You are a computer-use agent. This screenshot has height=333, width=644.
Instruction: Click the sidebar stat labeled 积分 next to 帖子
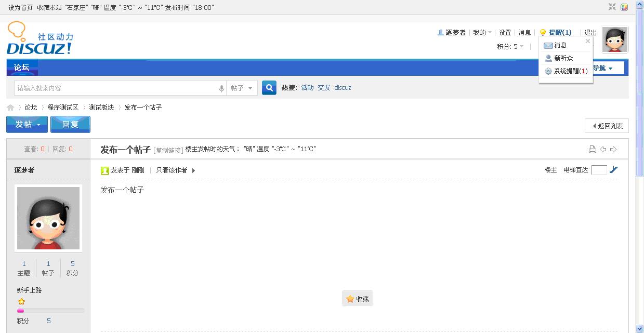click(73, 268)
